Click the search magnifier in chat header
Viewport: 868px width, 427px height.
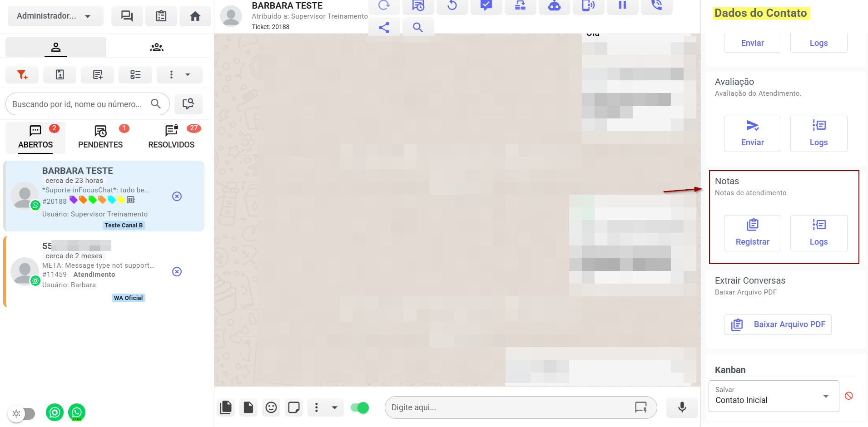[x=417, y=28]
